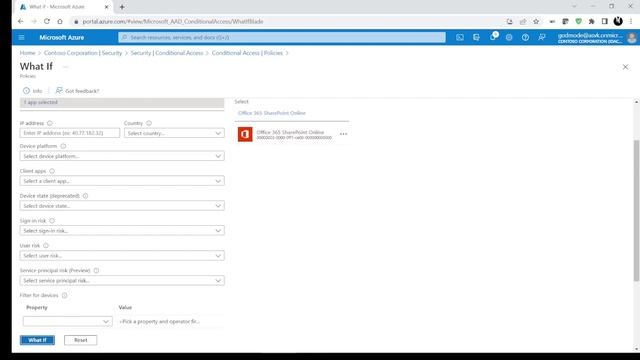Click the Info icon in the toolbar

[x=27, y=91]
